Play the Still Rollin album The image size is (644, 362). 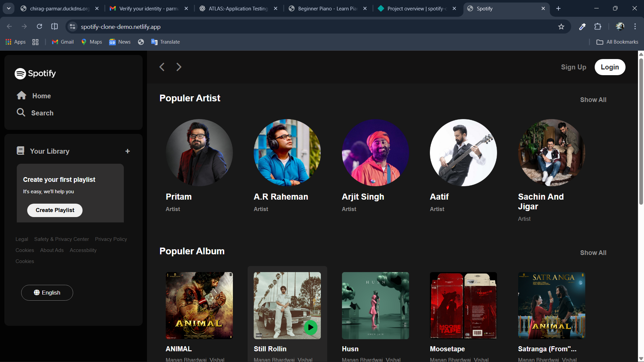click(310, 327)
